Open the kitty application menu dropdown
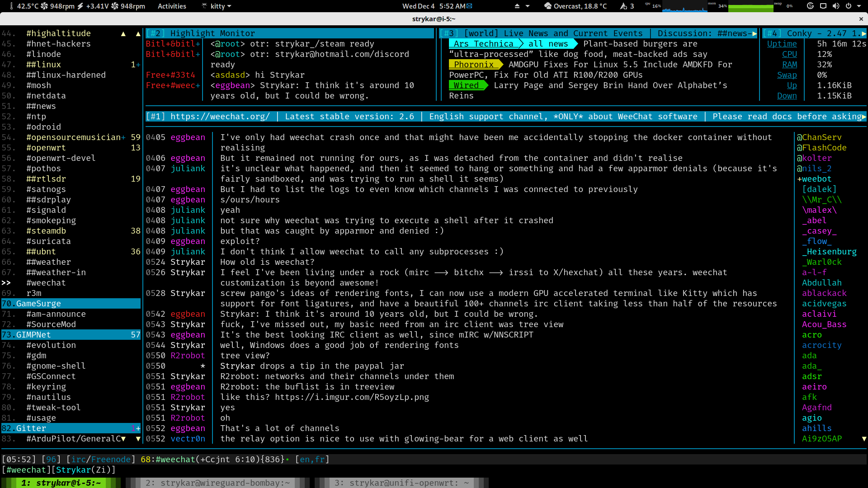The height and width of the screenshot is (488, 868). tap(216, 6)
